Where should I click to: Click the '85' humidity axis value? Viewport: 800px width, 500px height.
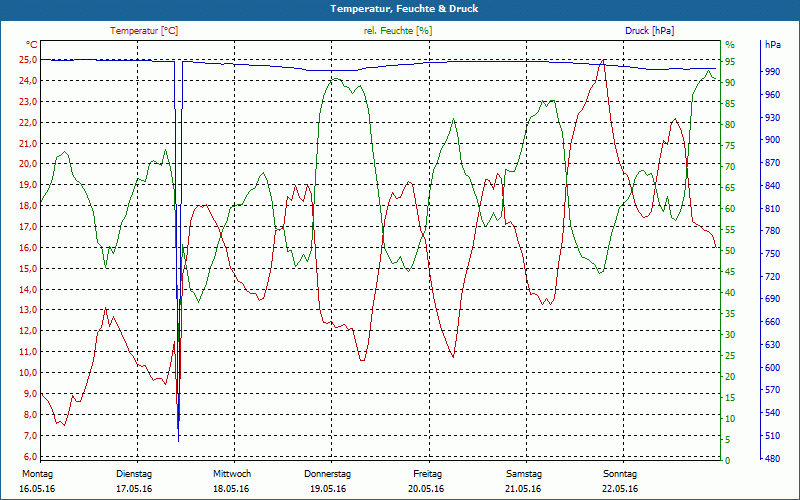pos(730,104)
